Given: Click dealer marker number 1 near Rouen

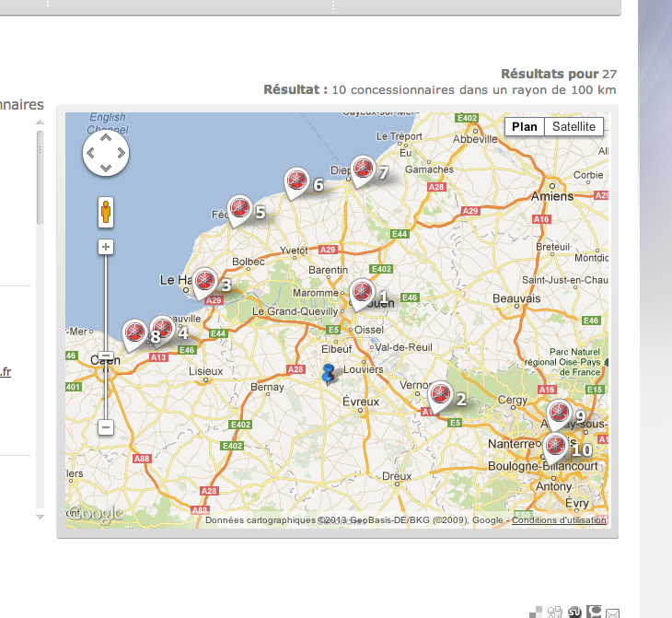Looking at the screenshot, I should [x=362, y=293].
